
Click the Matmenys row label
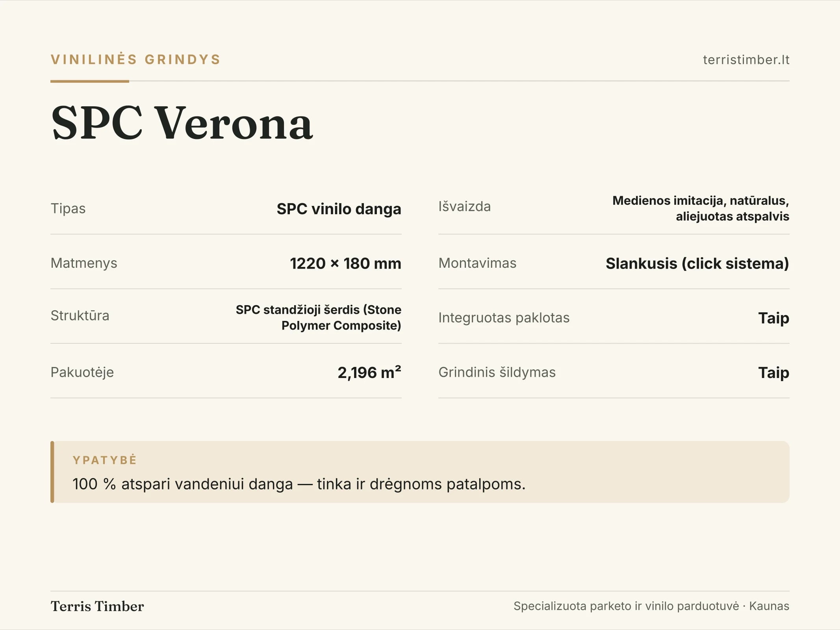coord(84,263)
